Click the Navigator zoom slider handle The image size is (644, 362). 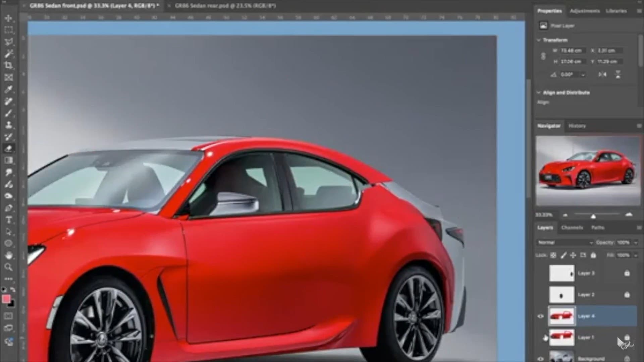coord(593,217)
